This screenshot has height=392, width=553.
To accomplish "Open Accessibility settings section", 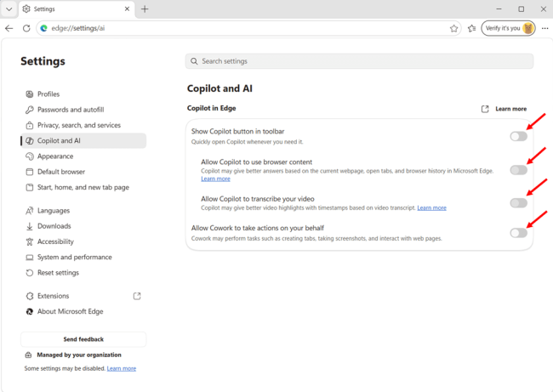I will pos(83,241).
